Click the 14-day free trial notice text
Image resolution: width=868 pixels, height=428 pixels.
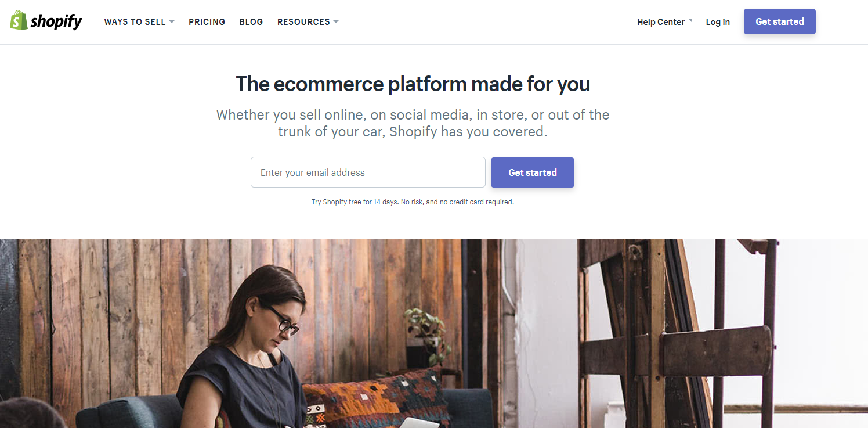click(413, 202)
